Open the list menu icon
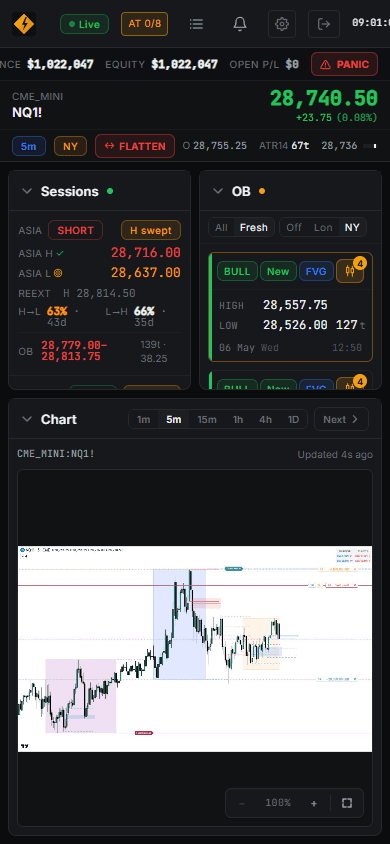This screenshot has width=390, height=844. click(196, 24)
